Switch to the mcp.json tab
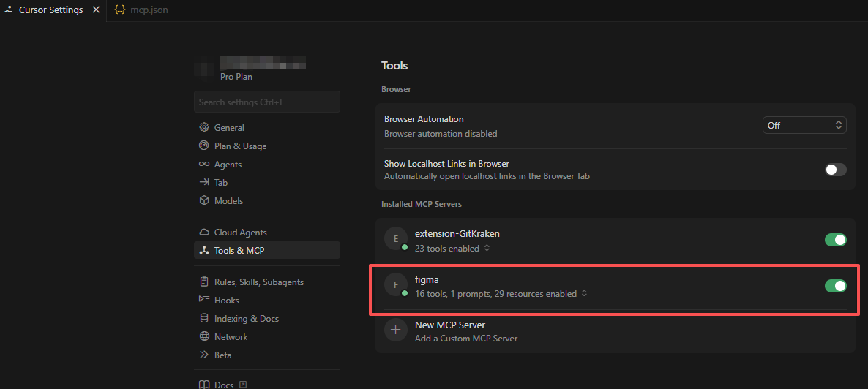 click(x=149, y=10)
